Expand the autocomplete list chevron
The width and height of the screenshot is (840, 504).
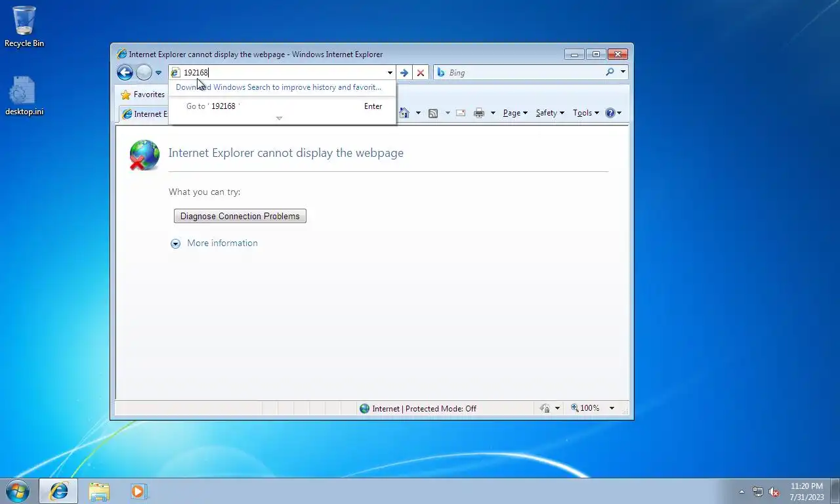point(279,119)
